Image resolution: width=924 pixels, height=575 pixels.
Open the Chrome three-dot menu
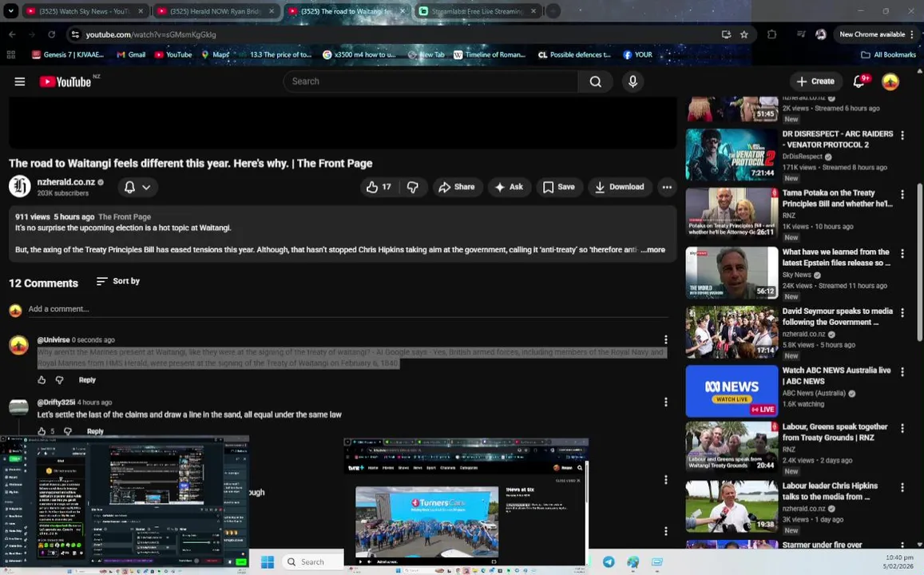pyautogui.click(x=912, y=34)
